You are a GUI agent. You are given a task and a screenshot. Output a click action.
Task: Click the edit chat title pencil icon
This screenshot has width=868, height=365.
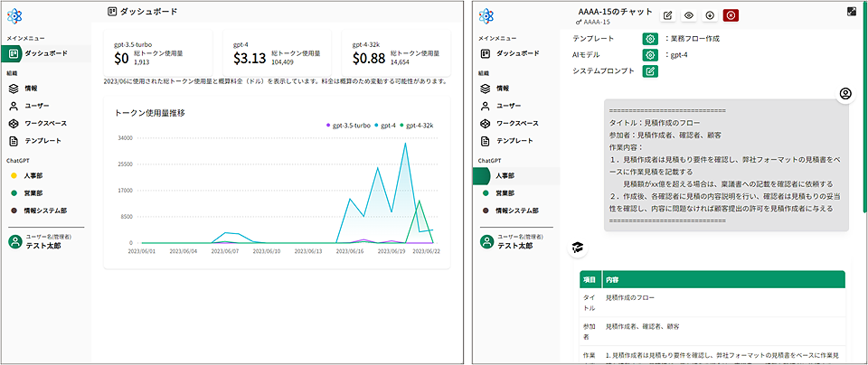pos(668,15)
